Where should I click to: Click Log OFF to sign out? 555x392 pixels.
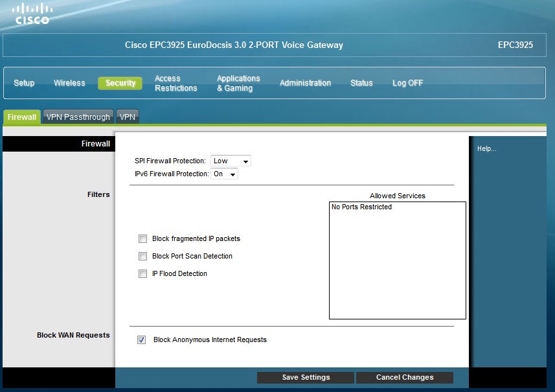[407, 83]
